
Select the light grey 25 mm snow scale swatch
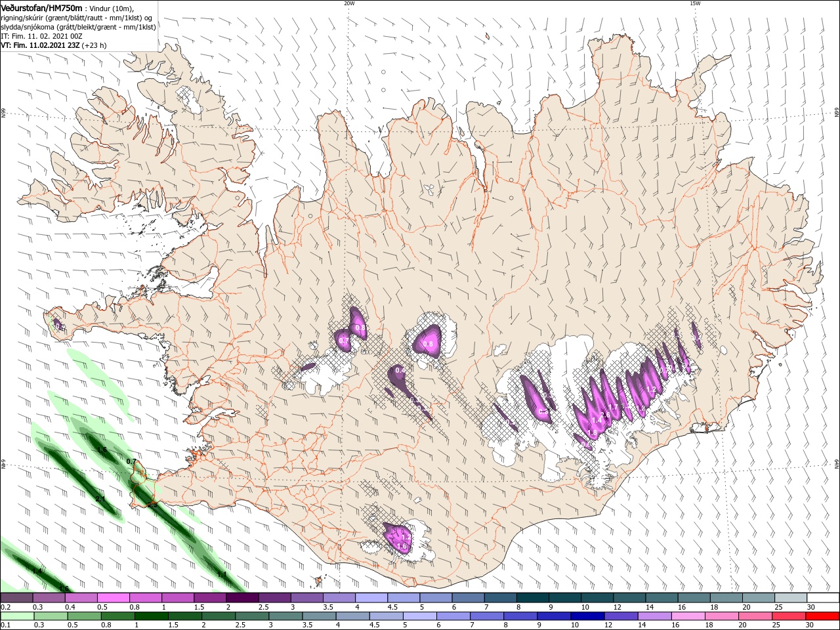coord(791,598)
